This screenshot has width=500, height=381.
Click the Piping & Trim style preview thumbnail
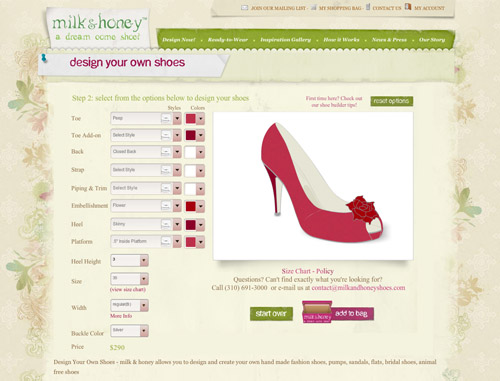[166, 189]
